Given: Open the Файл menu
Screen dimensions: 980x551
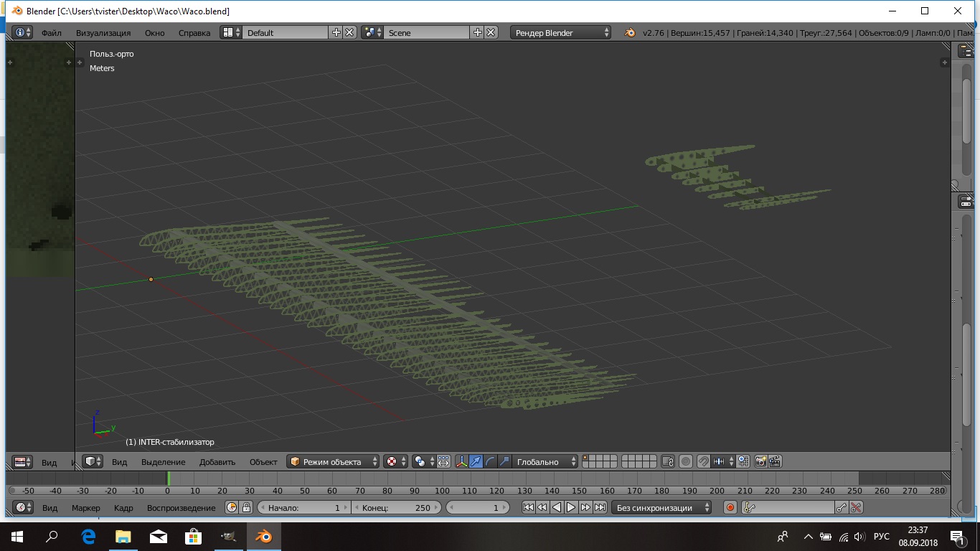Looking at the screenshot, I should 51,33.
